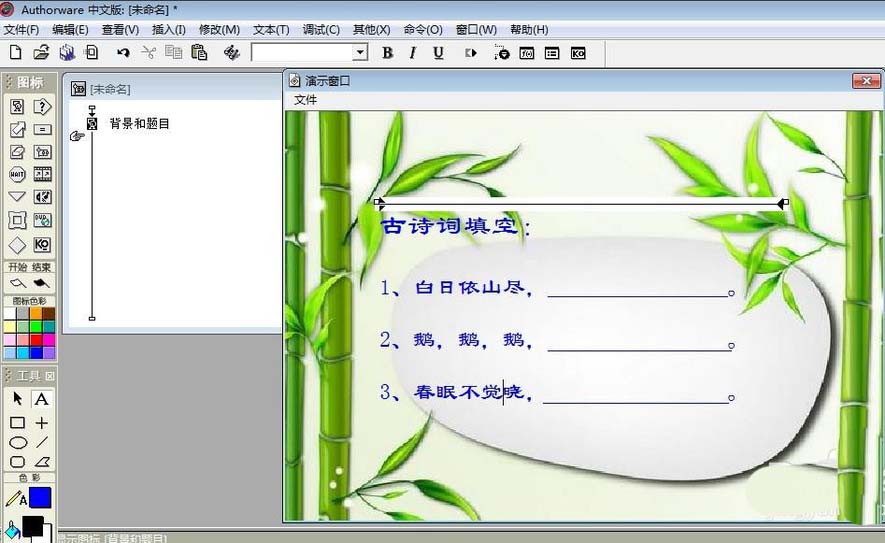Pick the bright green icon color swatch
This screenshot has height=543, width=885.
[x=36, y=327]
